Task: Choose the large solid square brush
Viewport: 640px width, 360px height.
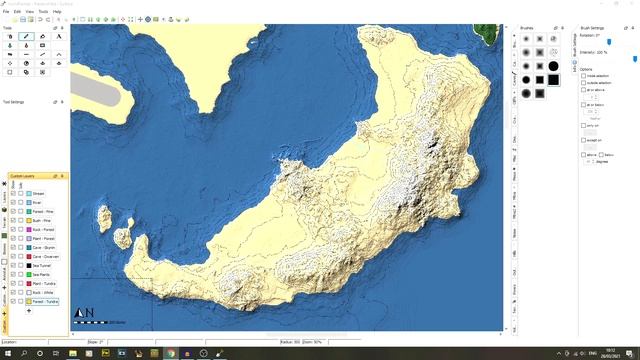Action: 553,80
